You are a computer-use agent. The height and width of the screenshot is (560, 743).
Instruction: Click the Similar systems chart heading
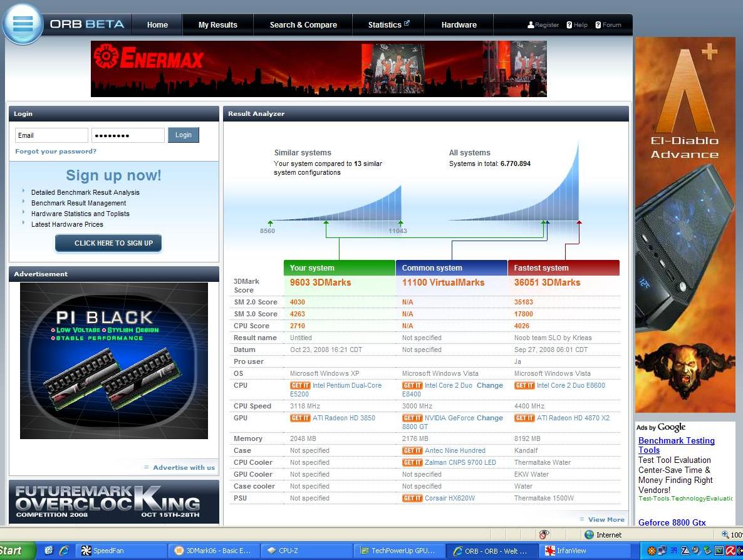click(303, 153)
